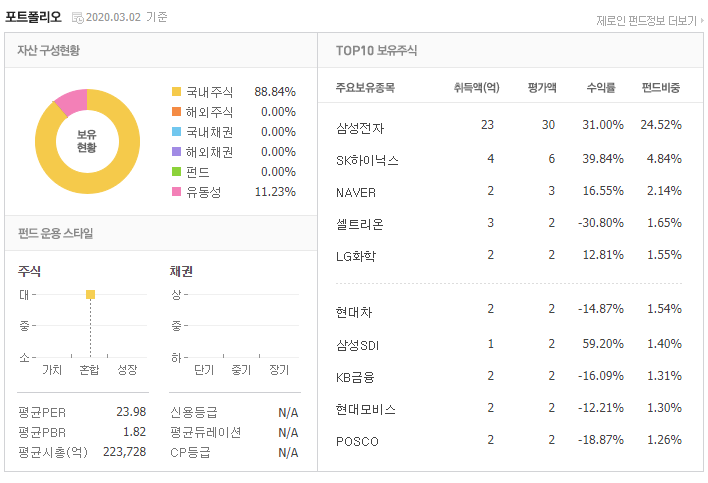708x483 pixels.
Task: Click the 11.23% 유동성 value
Action: point(275,191)
